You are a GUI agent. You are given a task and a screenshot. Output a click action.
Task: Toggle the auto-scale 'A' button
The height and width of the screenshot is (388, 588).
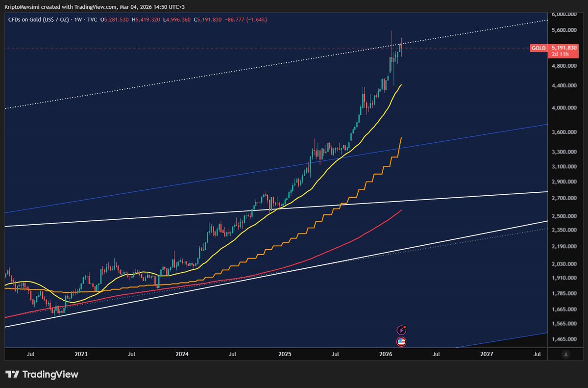(566, 354)
